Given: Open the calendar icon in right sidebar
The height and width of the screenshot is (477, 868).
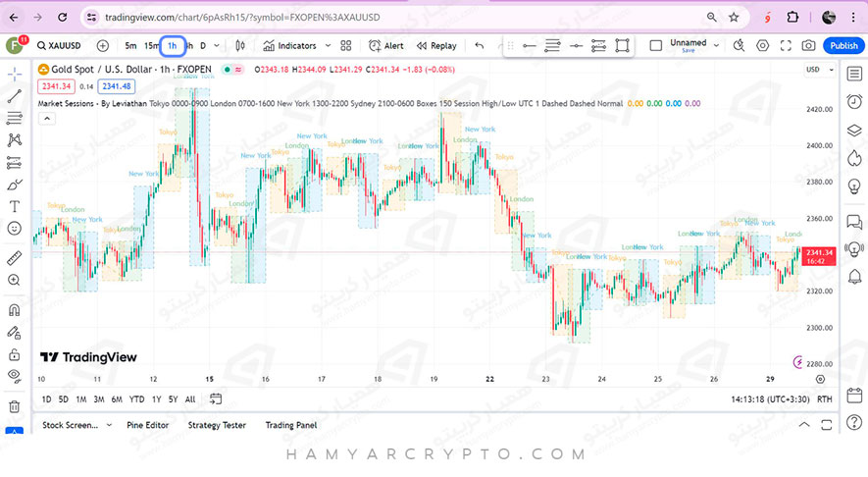Looking at the screenshot, I should click(x=854, y=396).
